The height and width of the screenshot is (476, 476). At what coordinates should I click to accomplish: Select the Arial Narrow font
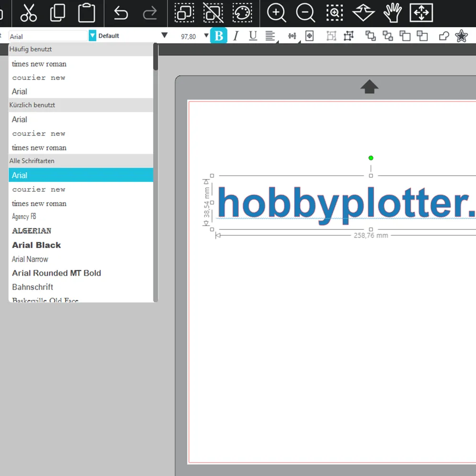click(x=81, y=259)
